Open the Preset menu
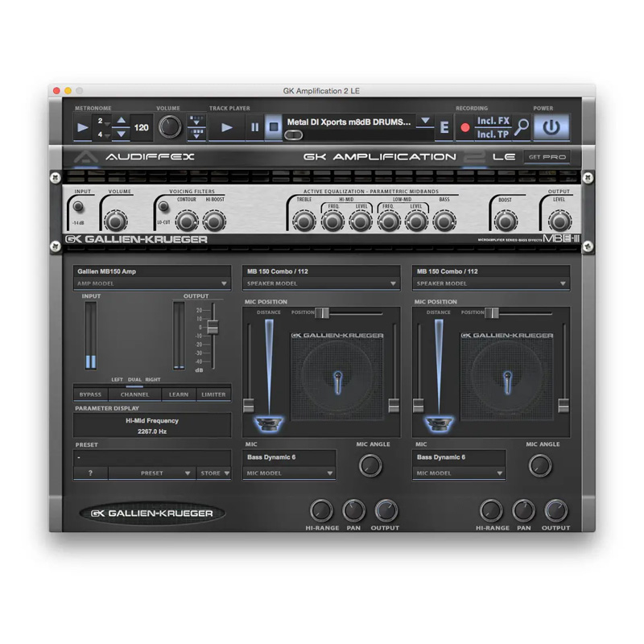Image resolution: width=644 pixels, height=644 pixels. pyautogui.click(x=152, y=473)
